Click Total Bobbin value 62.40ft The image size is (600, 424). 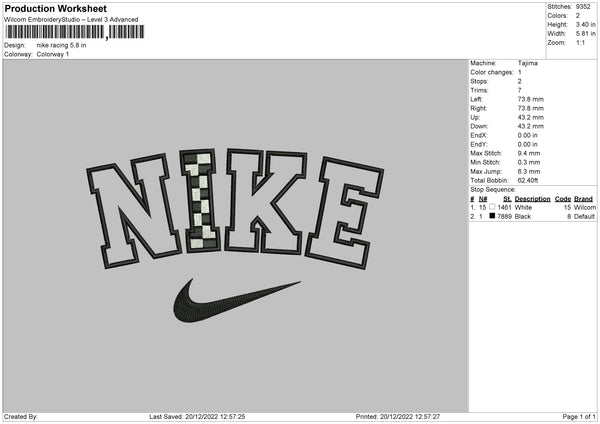[x=528, y=180]
